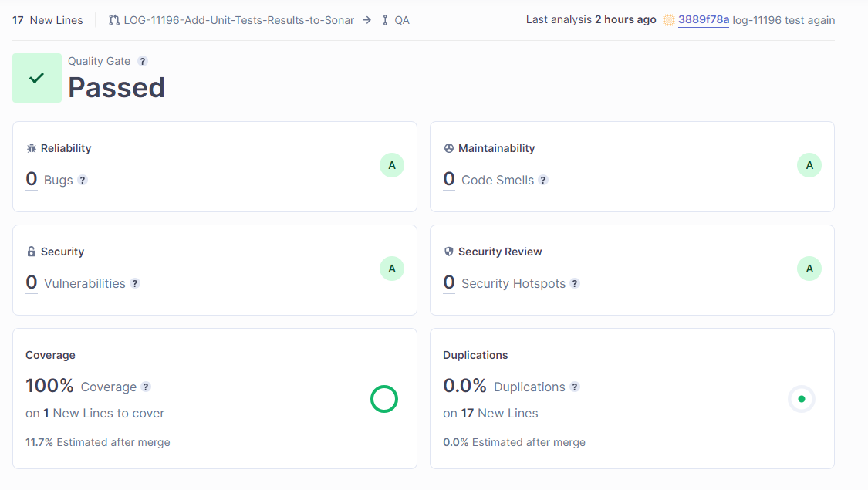Click the green Passed checkmark icon

tap(37, 78)
